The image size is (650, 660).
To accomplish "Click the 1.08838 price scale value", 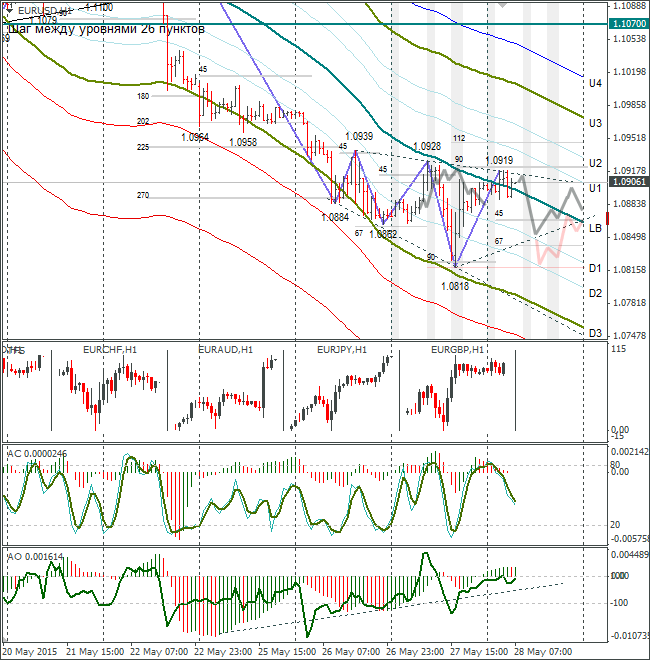I will pos(629,204).
